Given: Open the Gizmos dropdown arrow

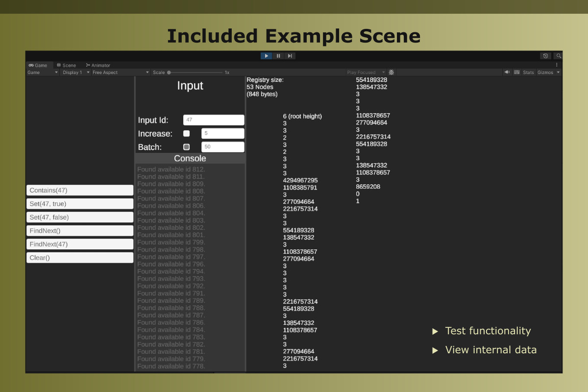Looking at the screenshot, I should coord(558,73).
